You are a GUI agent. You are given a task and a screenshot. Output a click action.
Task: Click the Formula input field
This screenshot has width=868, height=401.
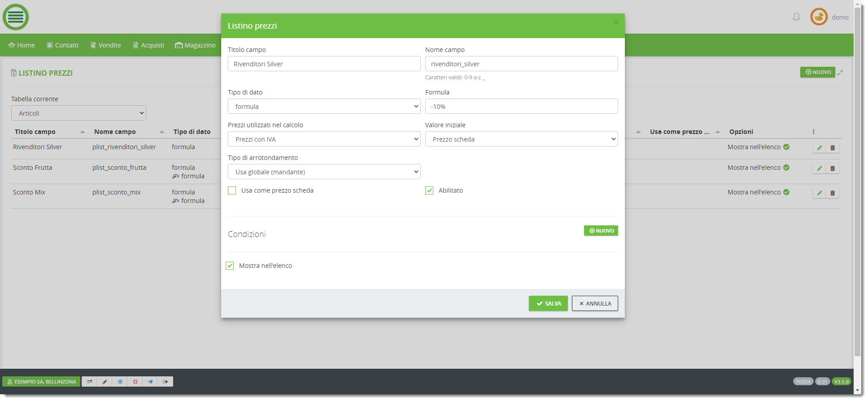click(x=521, y=107)
